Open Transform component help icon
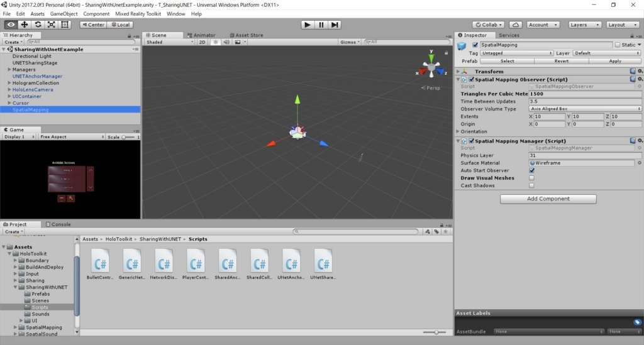 tap(633, 72)
